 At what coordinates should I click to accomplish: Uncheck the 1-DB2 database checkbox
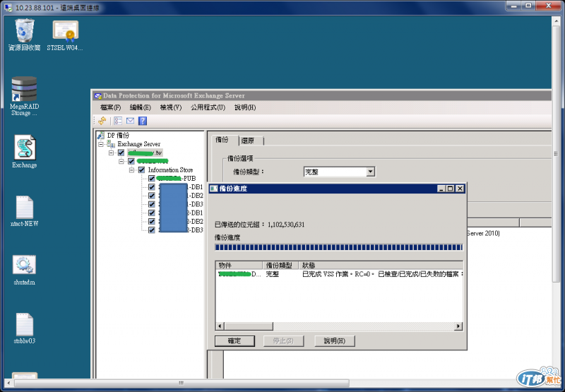click(152, 196)
